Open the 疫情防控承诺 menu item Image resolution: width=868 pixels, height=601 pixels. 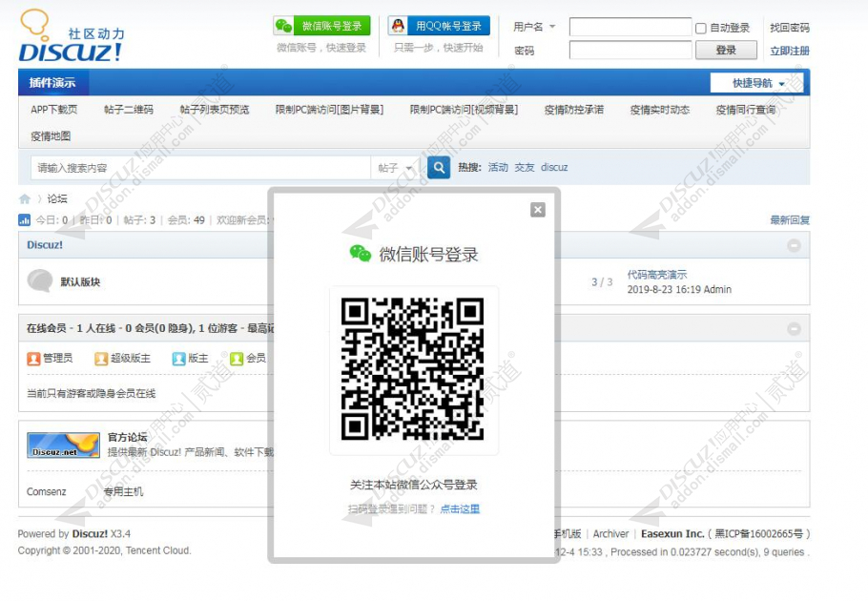coord(574,110)
